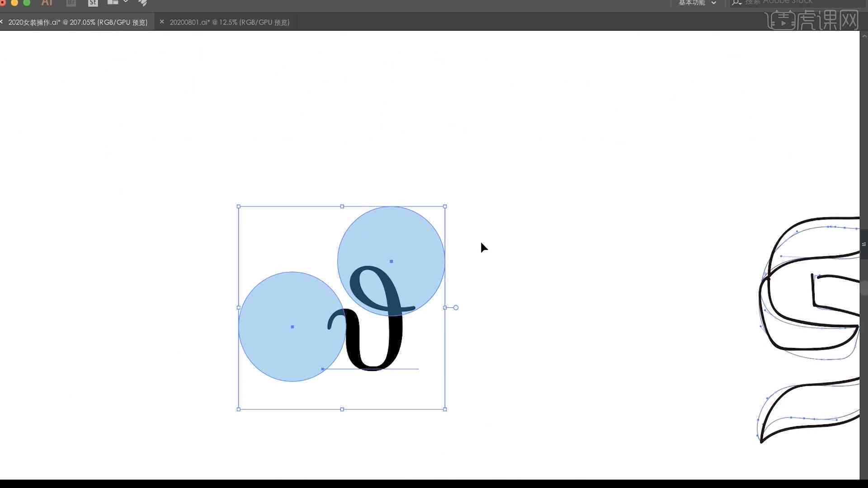Open Adobe Stock via the St icon
Screen dimensions: 868x488
click(x=93, y=3)
